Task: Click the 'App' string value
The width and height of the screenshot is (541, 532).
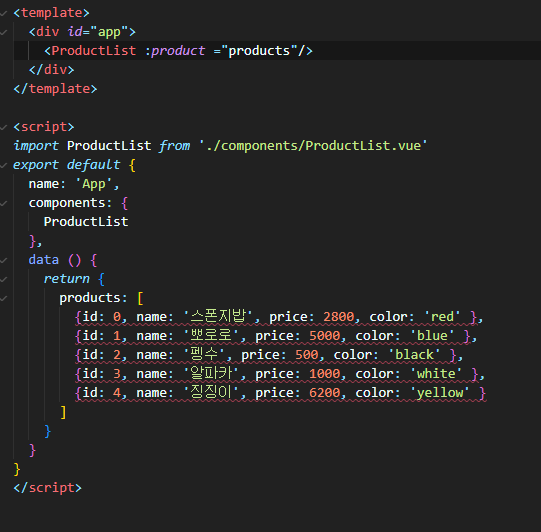Action: [x=94, y=184]
